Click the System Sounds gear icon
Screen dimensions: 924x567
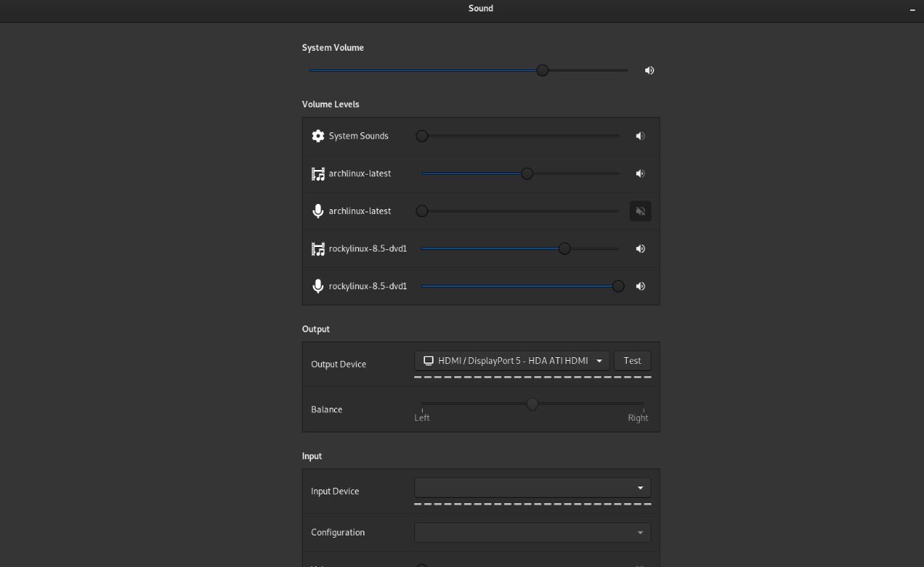[317, 135]
